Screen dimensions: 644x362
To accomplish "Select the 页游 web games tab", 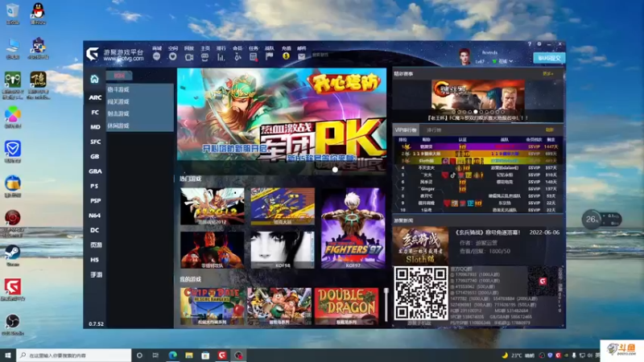I will (x=95, y=245).
